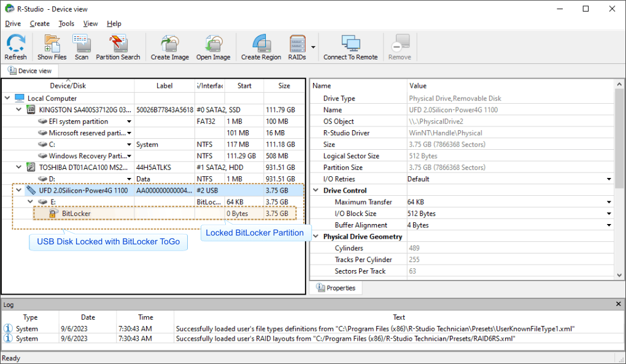Screen dimensions: 626x364
Task: Click the E: partition icon
Action: click(x=42, y=202)
